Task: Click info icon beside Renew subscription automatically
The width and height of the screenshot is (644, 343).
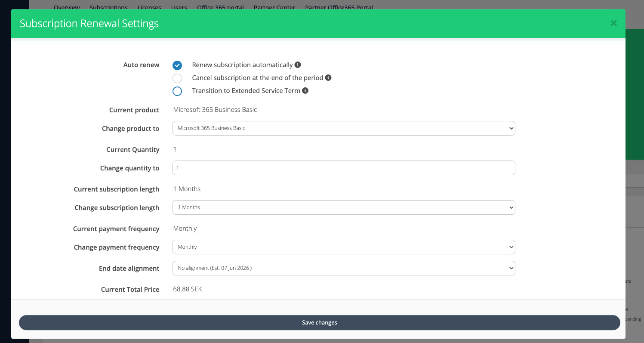Action: [x=298, y=65]
